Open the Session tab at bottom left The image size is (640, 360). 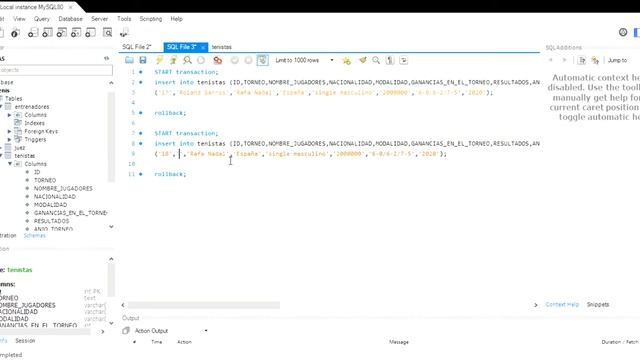(x=25, y=340)
